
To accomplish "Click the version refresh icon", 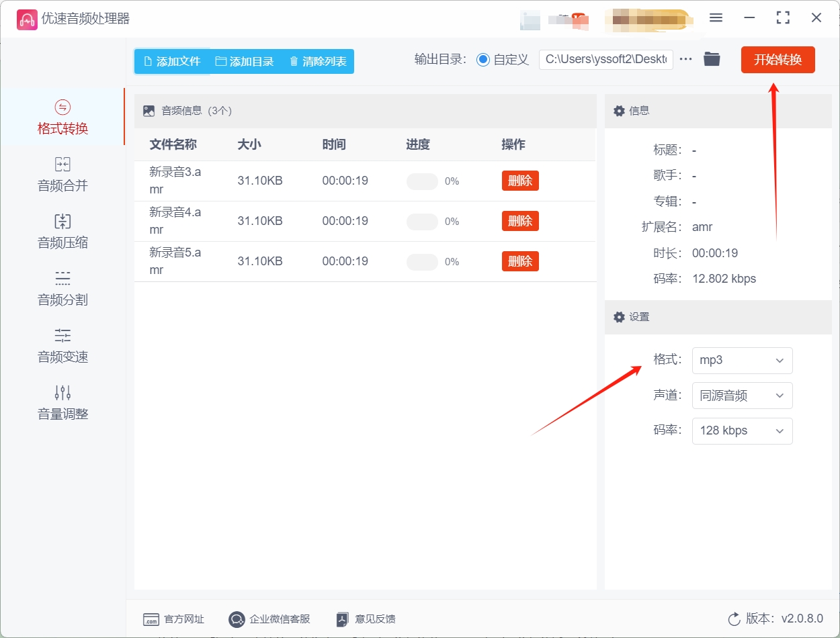I will click(734, 619).
